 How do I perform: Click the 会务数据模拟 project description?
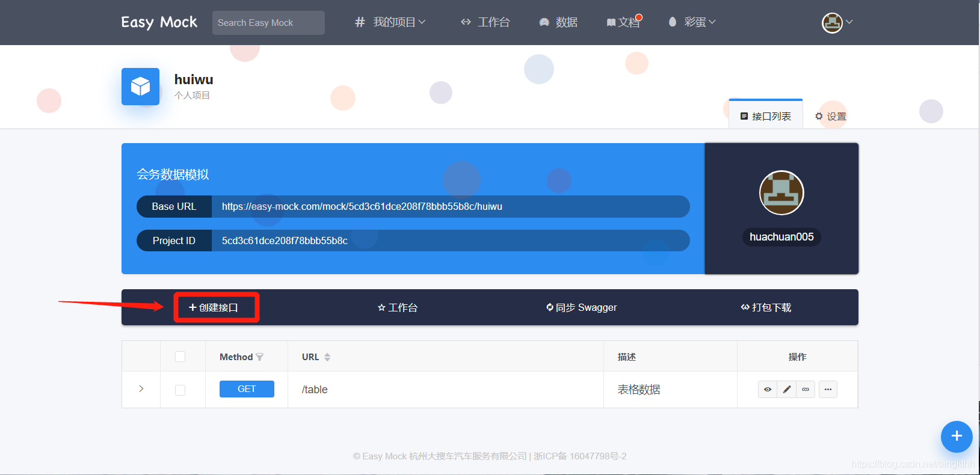coord(173,174)
